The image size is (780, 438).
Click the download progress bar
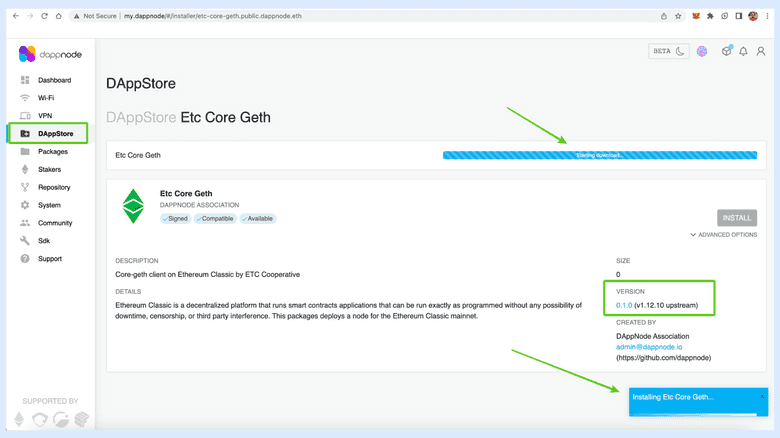(x=599, y=155)
